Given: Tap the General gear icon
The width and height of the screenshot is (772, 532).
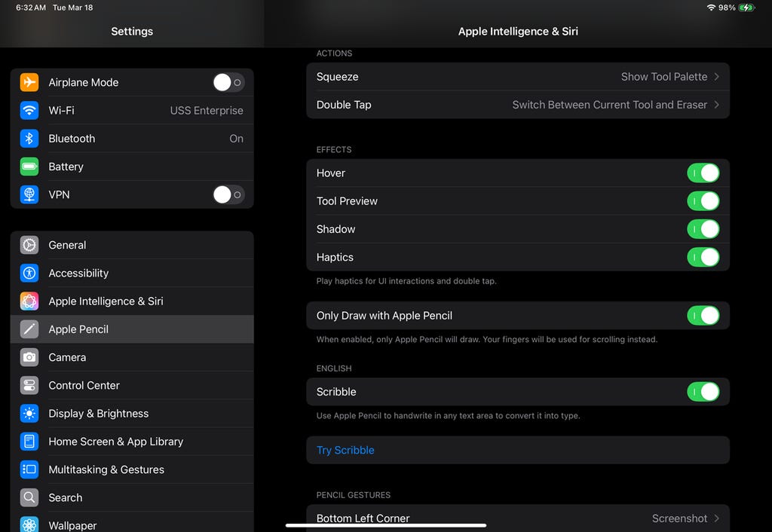Looking at the screenshot, I should 29,245.
